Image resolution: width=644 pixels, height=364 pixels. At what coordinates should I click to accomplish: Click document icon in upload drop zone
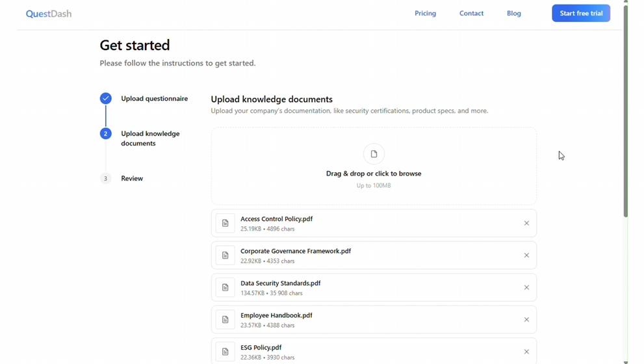(x=374, y=153)
